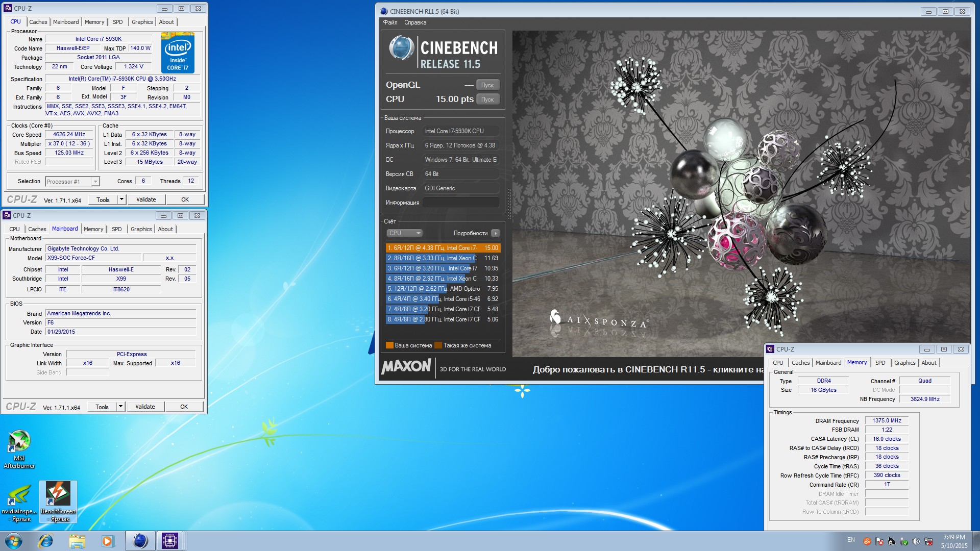Open the taskbar clock showing 7:49 PM
Screen dimensions: 980x551
tap(954, 541)
